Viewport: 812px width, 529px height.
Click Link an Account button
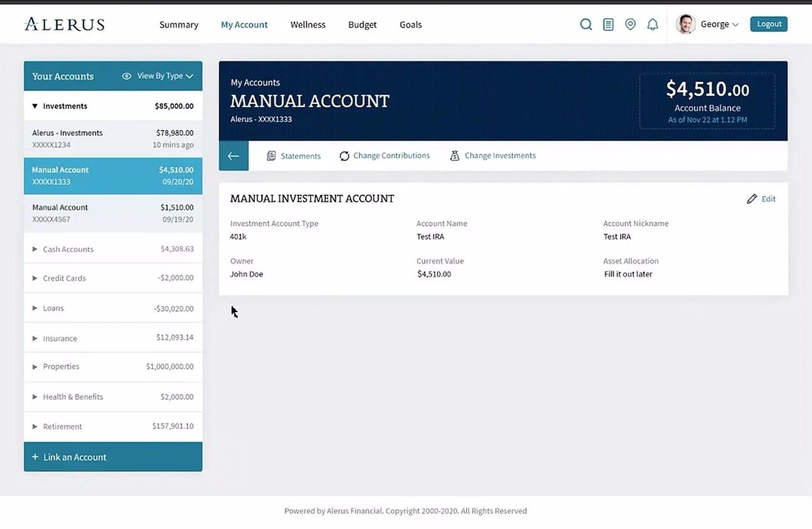coord(113,457)
